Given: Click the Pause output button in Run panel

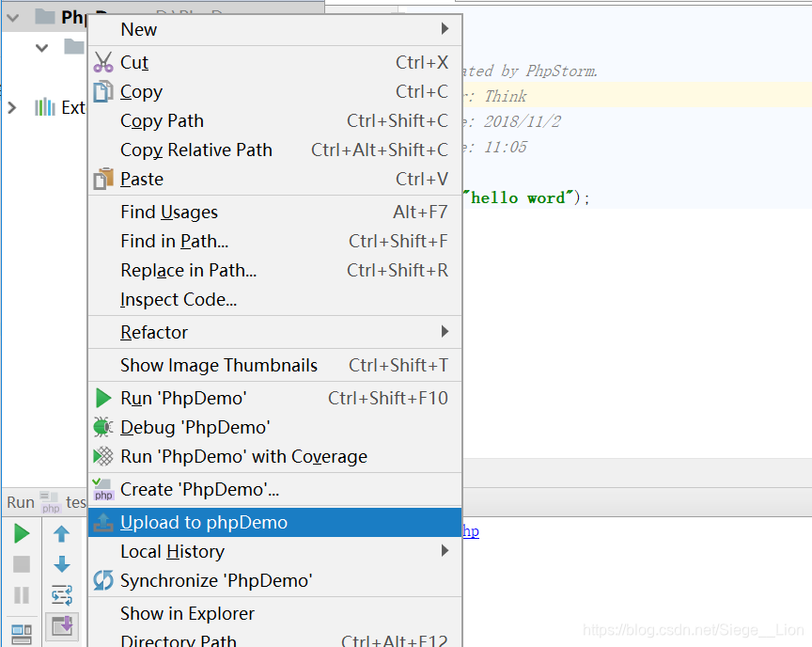Looking at the screenshot, I should point(22,595).
